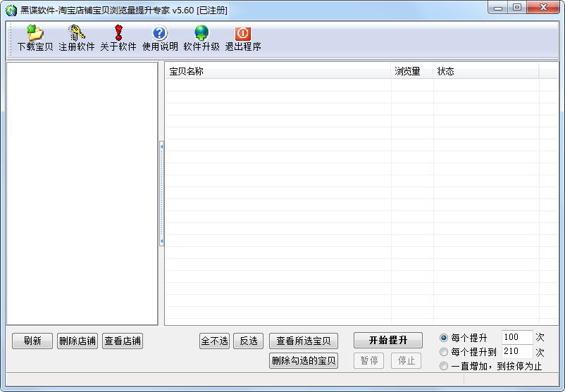Click 删除勾选的宝贝 button
Image resolution: width=565 pixels, height=392 pixels.
coord(304,361)
